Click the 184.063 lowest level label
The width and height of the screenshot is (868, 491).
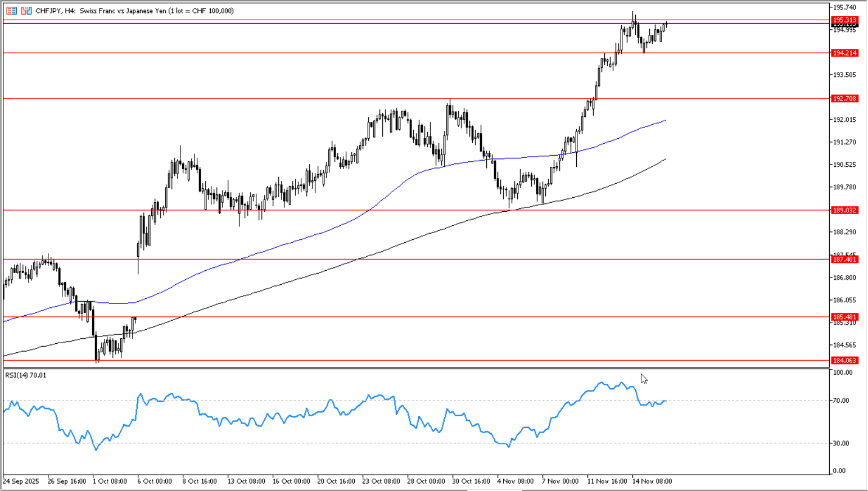[x=844, y=360]
